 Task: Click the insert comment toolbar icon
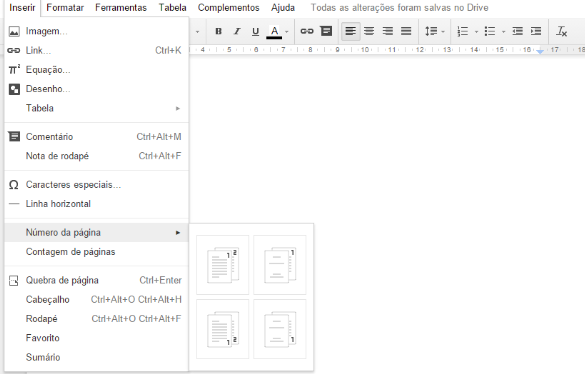326,31
